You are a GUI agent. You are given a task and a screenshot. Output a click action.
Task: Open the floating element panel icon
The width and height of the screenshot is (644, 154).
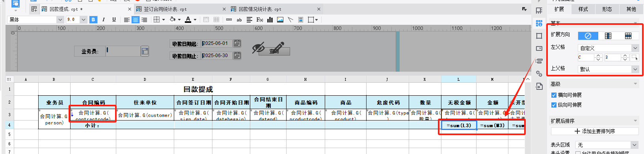(x=539, y=36)
